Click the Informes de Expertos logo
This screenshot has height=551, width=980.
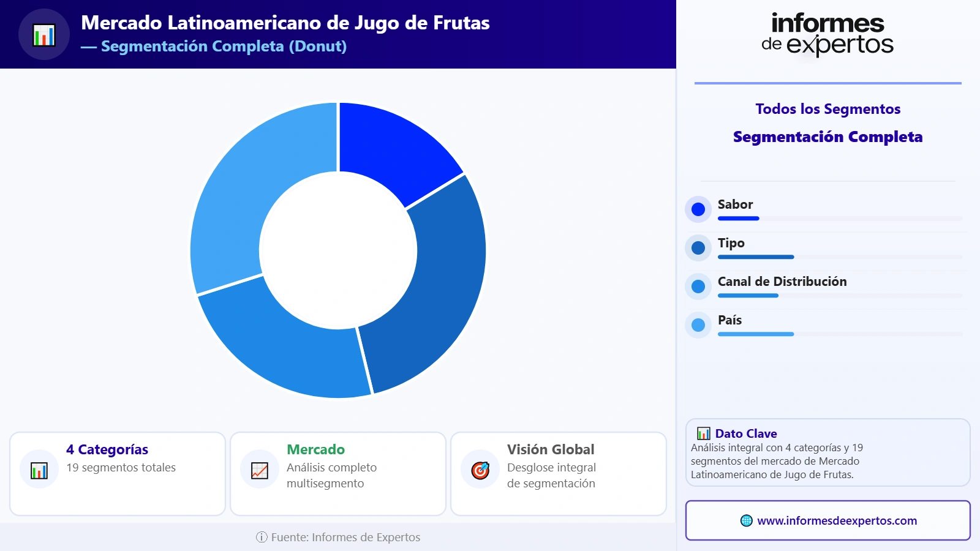[x=827, y=35]
